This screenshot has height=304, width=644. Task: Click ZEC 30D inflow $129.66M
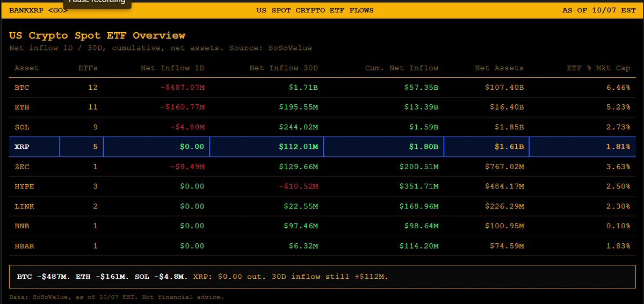pyautogui.click(x=299, y=167)
